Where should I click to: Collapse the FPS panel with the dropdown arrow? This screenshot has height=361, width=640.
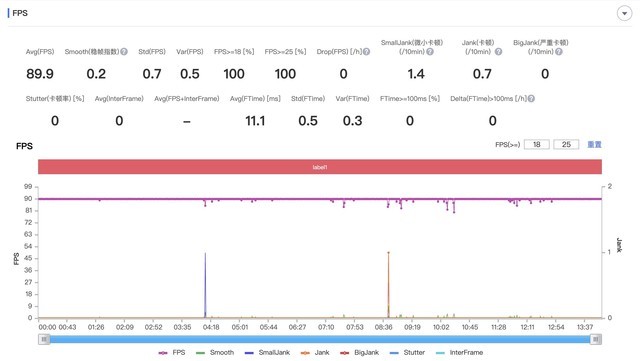[624, 13]
